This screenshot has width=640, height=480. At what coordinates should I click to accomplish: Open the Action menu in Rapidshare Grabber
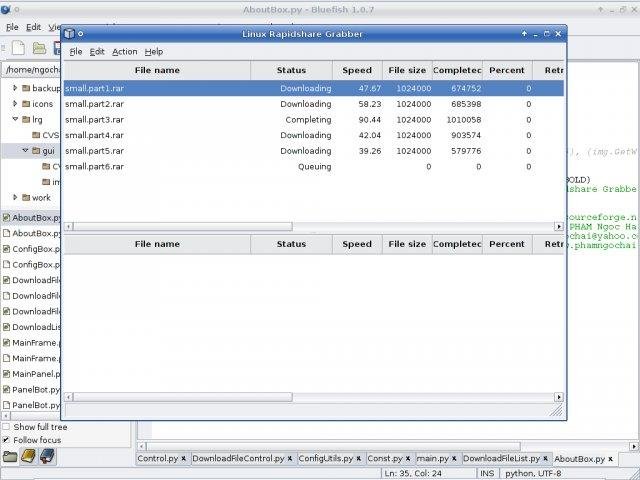[124, 52]
